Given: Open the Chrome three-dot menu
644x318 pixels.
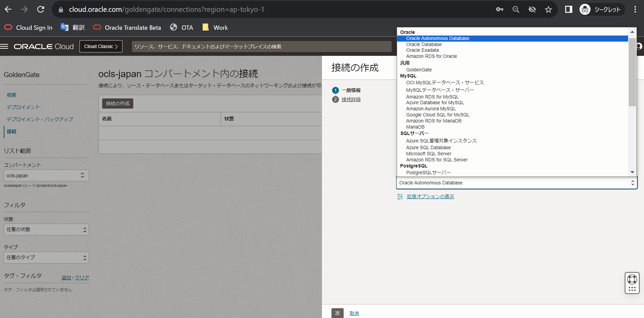Looking at the screenshot, I should click(635, 9).
